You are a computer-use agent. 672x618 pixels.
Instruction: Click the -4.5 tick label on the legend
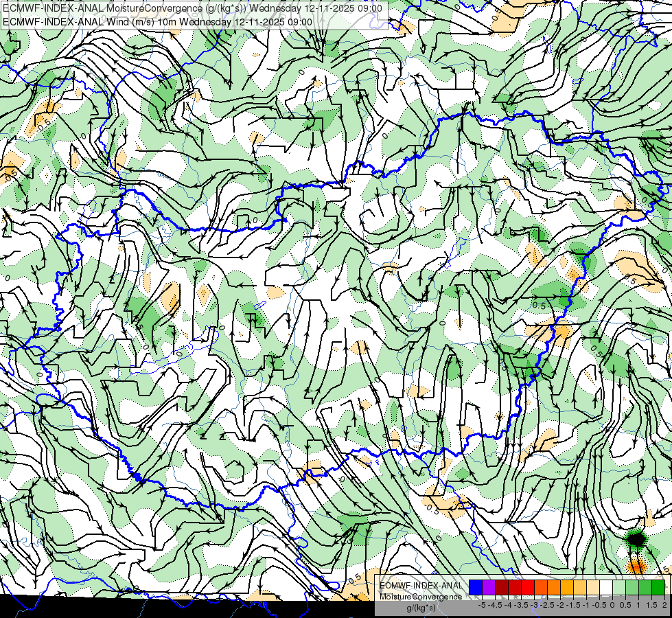click(496, 605)
